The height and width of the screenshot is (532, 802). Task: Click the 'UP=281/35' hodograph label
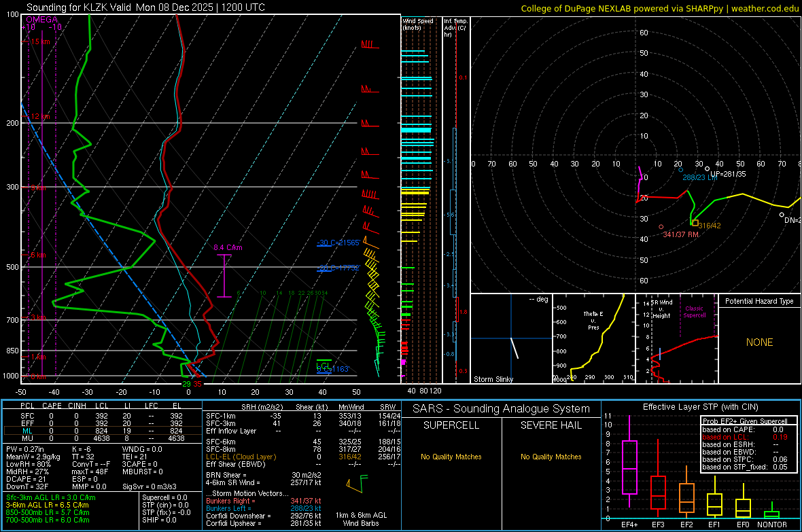(x=728, y=174)
